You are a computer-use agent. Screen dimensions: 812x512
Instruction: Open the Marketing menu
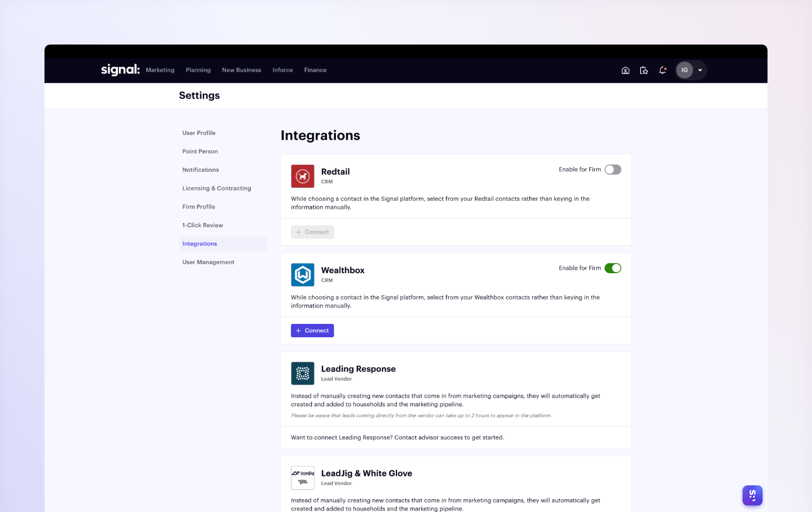[x=160, y=70]
